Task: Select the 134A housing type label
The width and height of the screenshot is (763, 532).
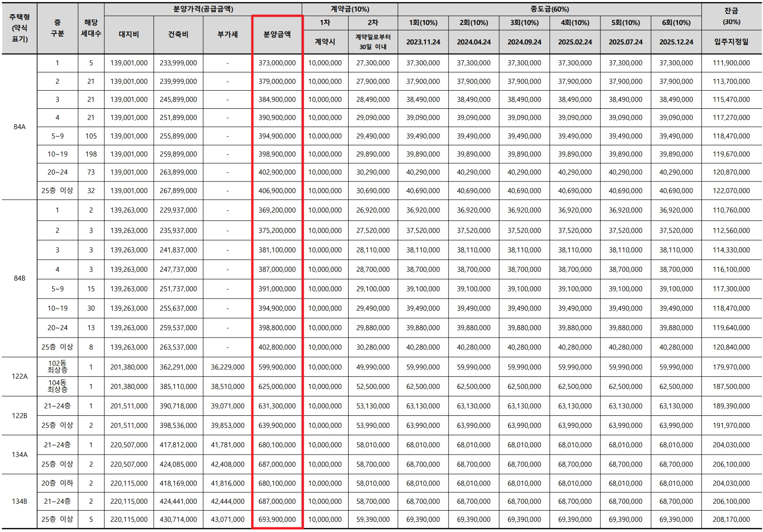Action: pos(19,454)
